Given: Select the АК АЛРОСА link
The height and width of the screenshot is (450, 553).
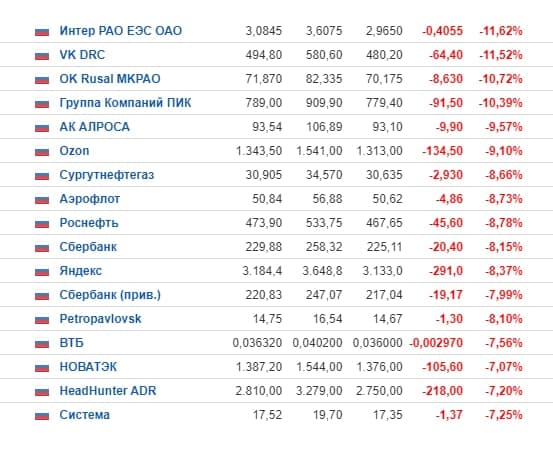Looking at the screenshot, I should tap(95, 127).
